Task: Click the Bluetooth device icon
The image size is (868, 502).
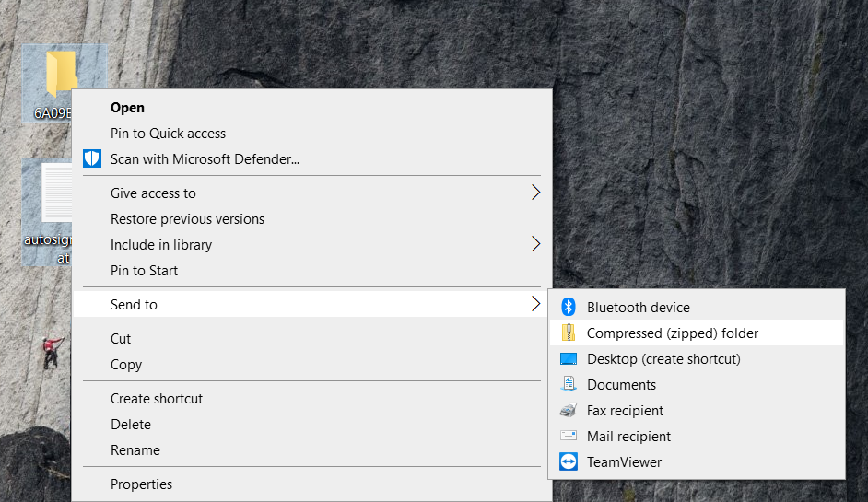Action: (569, 308)
